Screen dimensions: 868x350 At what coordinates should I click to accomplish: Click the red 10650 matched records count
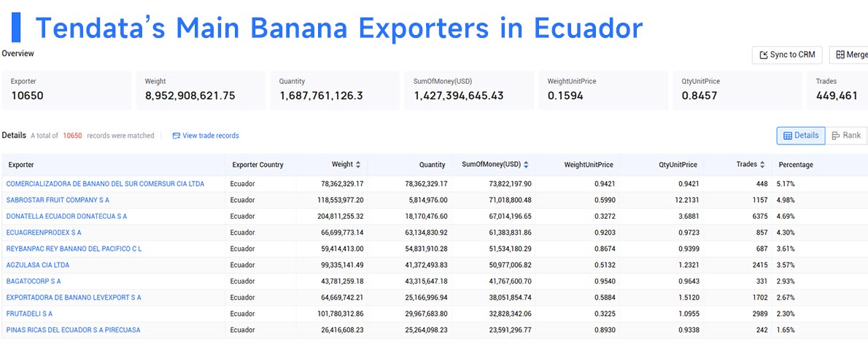pyautogui.click(x=72, y=136)
